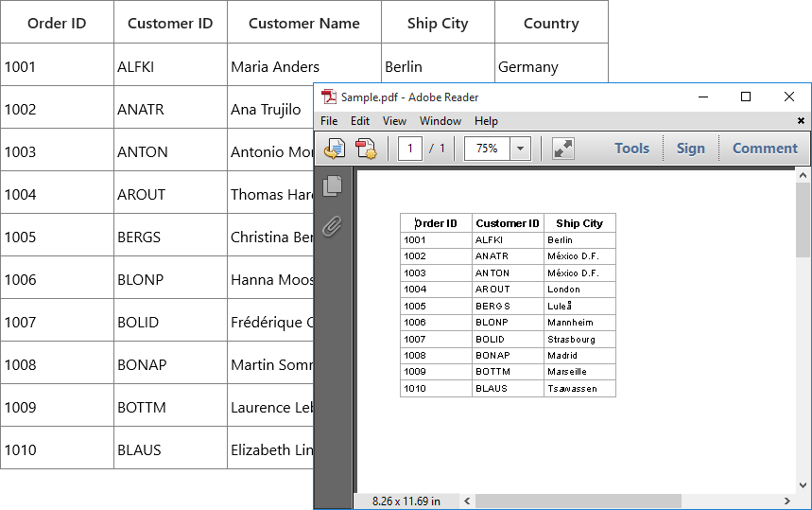Click the Order ID header in the background grid
812x510 pixels.
click(57, 24)
